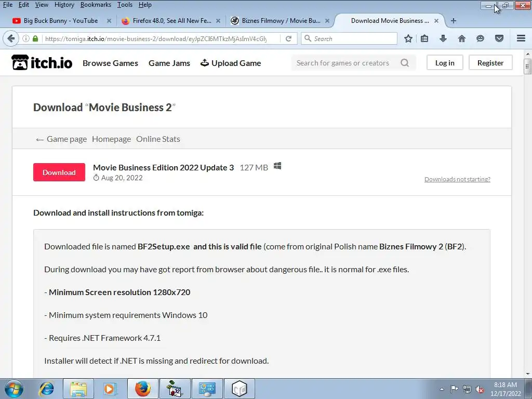Open the View menu

coord(42,5)
